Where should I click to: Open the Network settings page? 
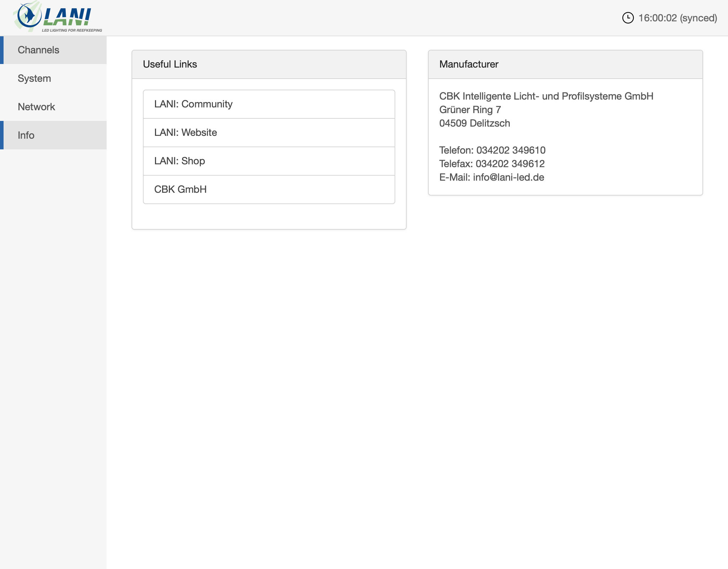[x=36, y=107]
